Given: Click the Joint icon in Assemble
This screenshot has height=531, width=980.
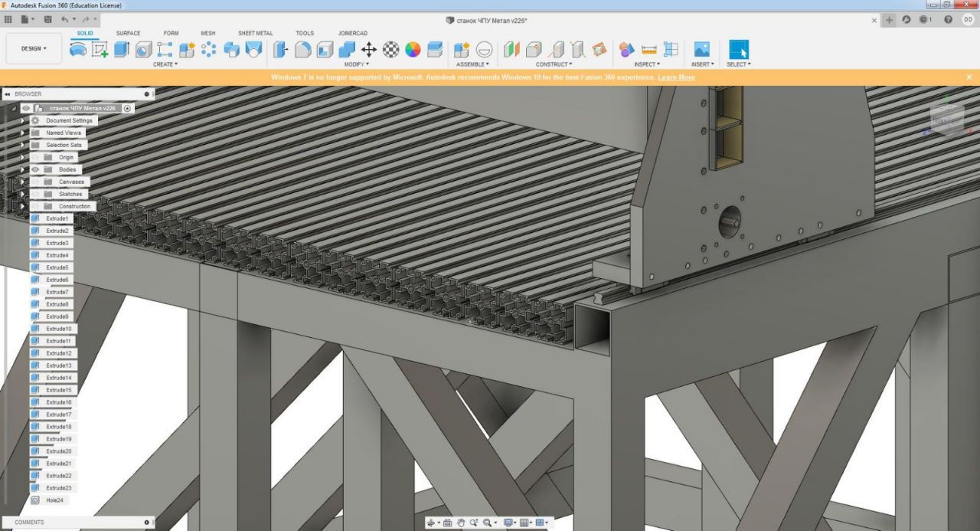Looking at the screenshot, I should coord(484,50).
